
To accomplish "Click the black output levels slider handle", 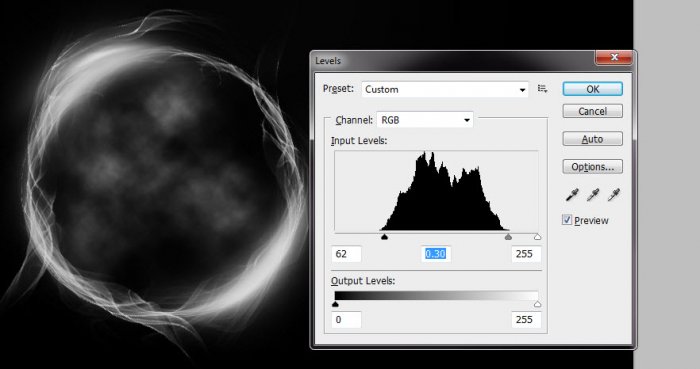I will point(335,304).
